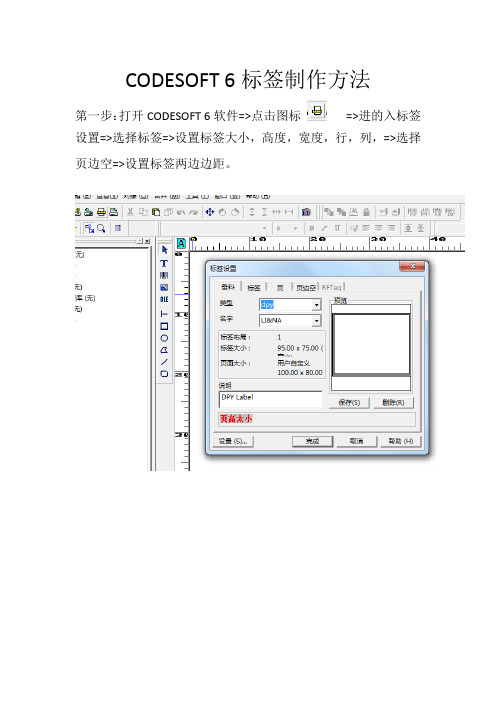The height and width of the screenshot is (702, 496).
Task: Select the polygon drawing tool
Action: point(164,350)
